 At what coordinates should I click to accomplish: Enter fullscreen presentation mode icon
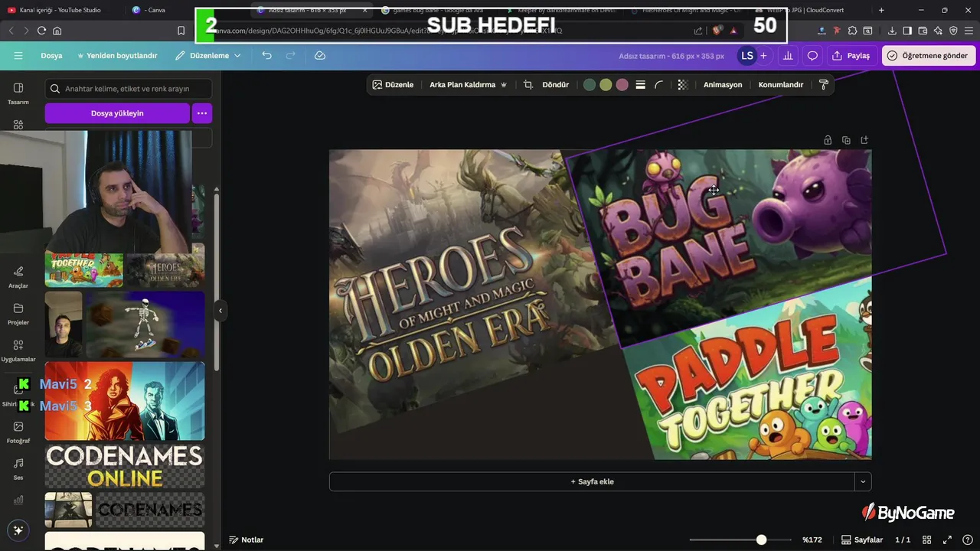947,540
